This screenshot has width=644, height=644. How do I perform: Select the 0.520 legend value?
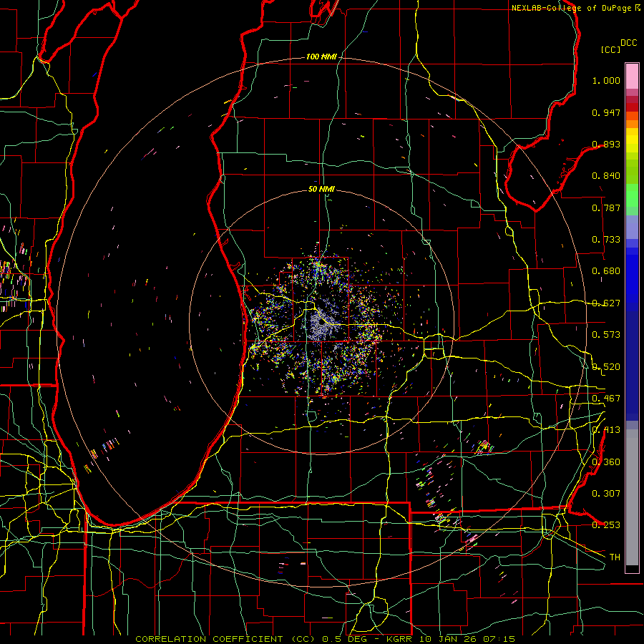coord(606,367)
